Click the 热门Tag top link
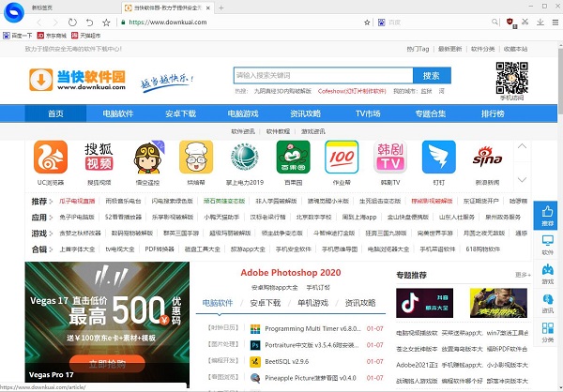The width and height of the screenshot is (563, 392). 418,49
